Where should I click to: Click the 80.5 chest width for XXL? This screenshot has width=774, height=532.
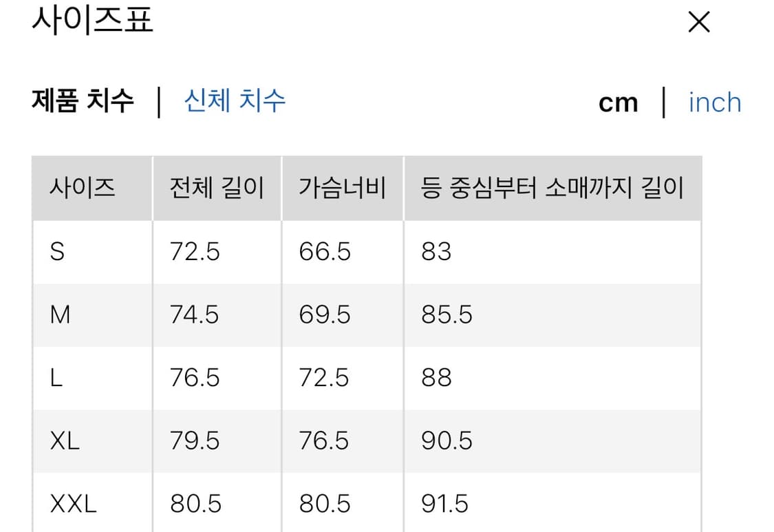point(324,503)
